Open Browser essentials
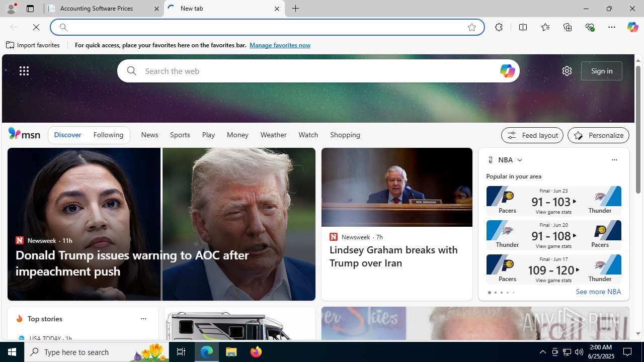Screen dimensions: 644x362 click(590, 27)
